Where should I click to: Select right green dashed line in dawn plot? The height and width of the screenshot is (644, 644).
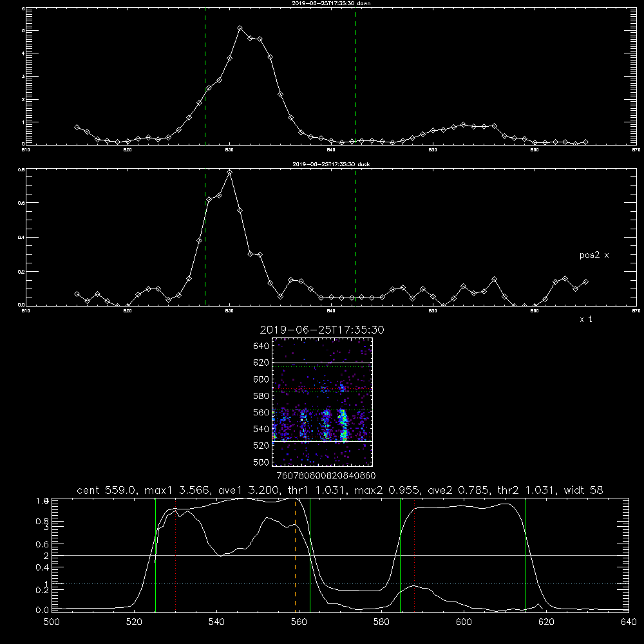[x=355, y=78]
